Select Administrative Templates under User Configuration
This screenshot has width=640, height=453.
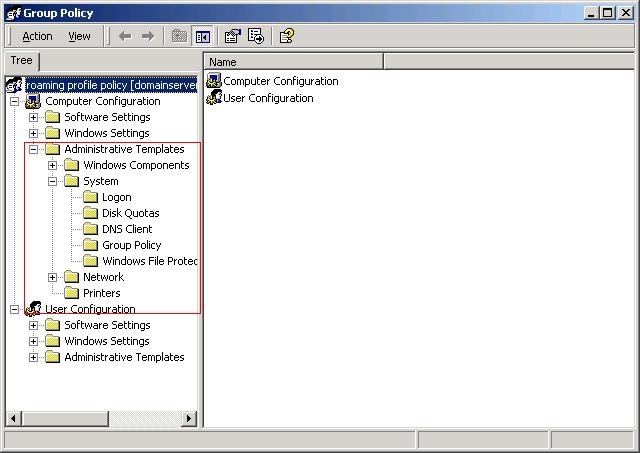[x=124, y=357]
